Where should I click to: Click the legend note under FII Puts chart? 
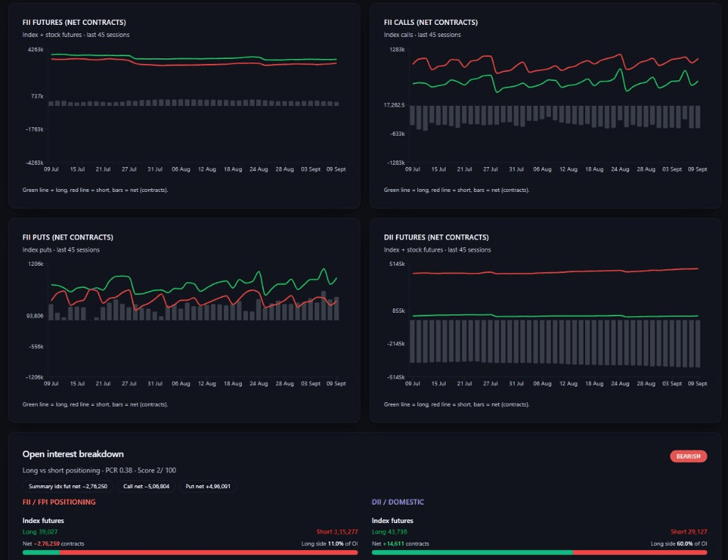95,404
